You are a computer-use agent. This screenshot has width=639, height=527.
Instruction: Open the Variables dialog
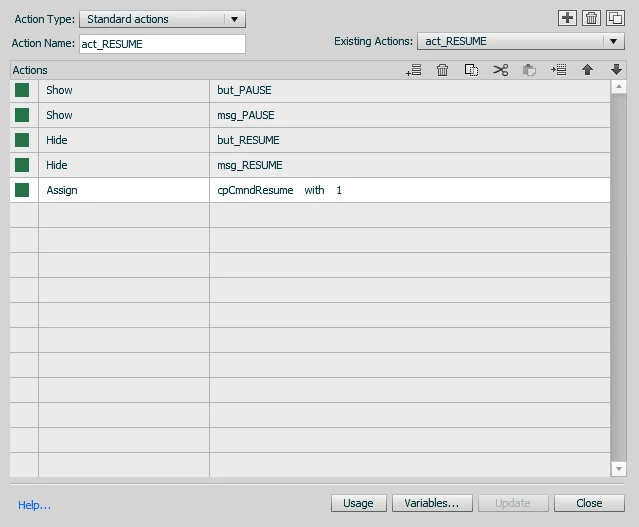pyautogui.click(x=432, y=503)
